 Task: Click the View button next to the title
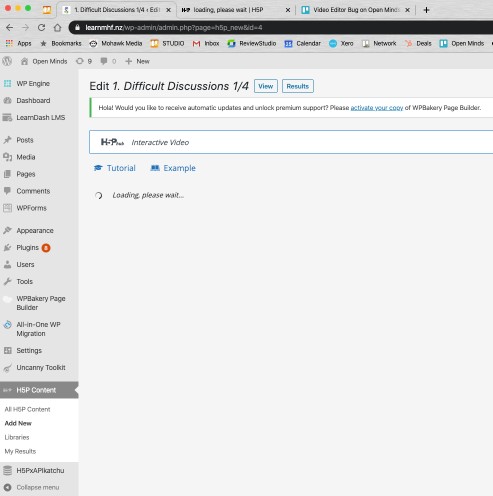(x=266, y=86)
